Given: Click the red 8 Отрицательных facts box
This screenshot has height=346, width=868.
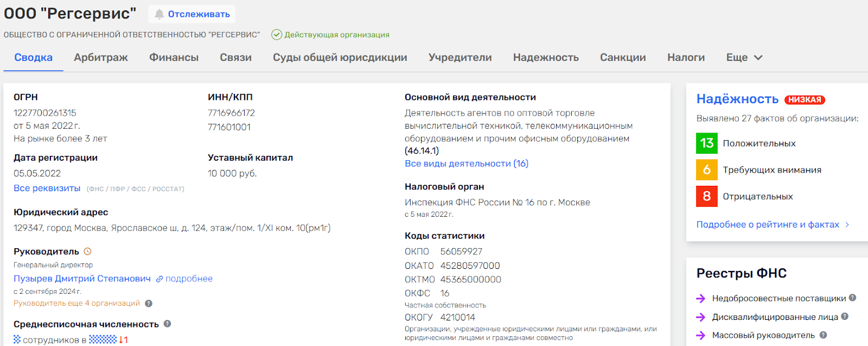Looking at the screenshot, I should tap(706, 197).
